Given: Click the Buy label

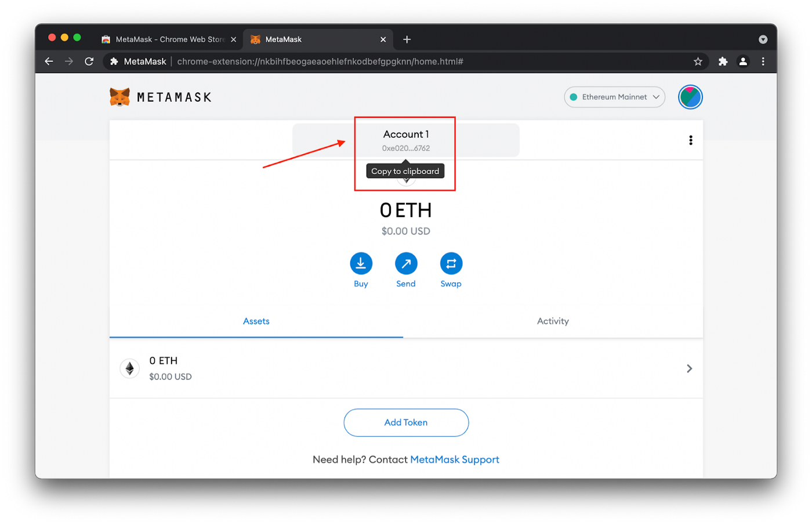Looking at the screenshot, I should click(361, 284).
